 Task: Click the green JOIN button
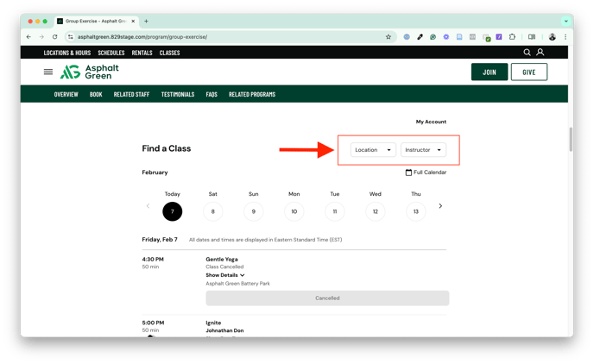pos(490,72)
